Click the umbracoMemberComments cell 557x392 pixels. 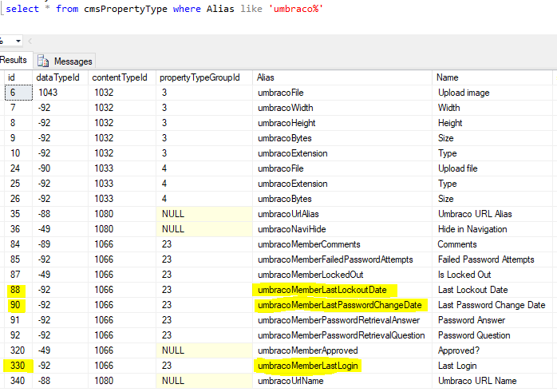(342, 244)
